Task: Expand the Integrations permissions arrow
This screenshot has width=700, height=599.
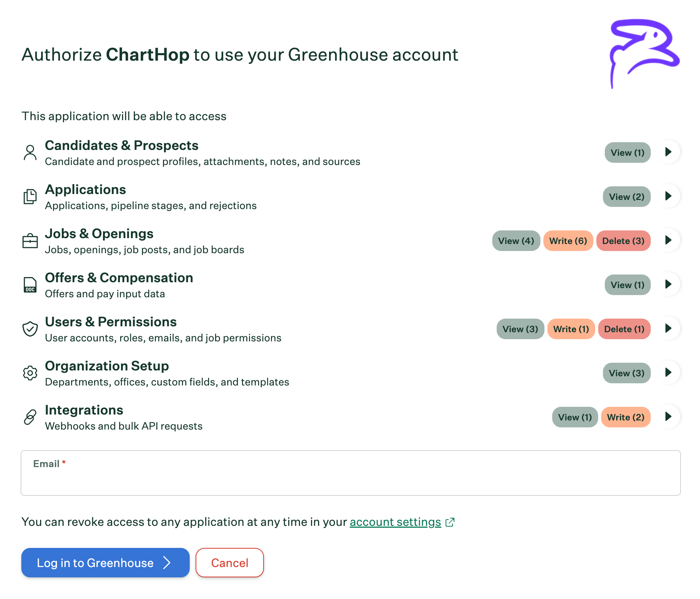Action: (669, 416)
